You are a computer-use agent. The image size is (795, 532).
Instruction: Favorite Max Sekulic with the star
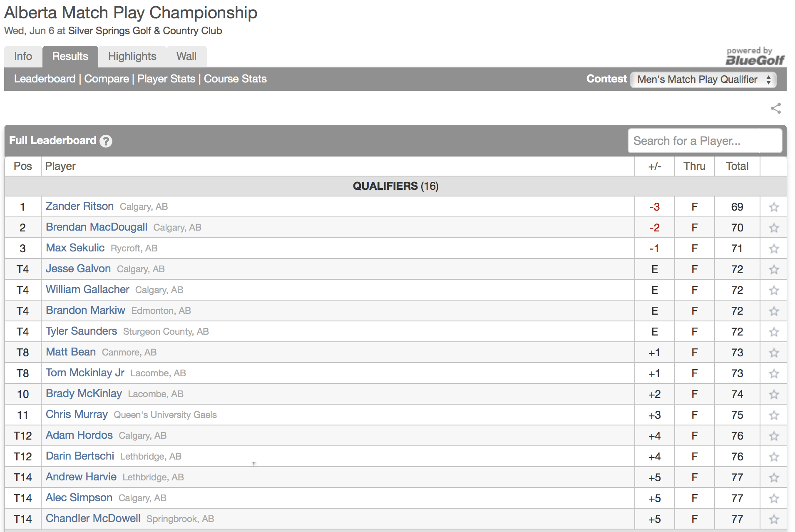click(x=774, y=249)
